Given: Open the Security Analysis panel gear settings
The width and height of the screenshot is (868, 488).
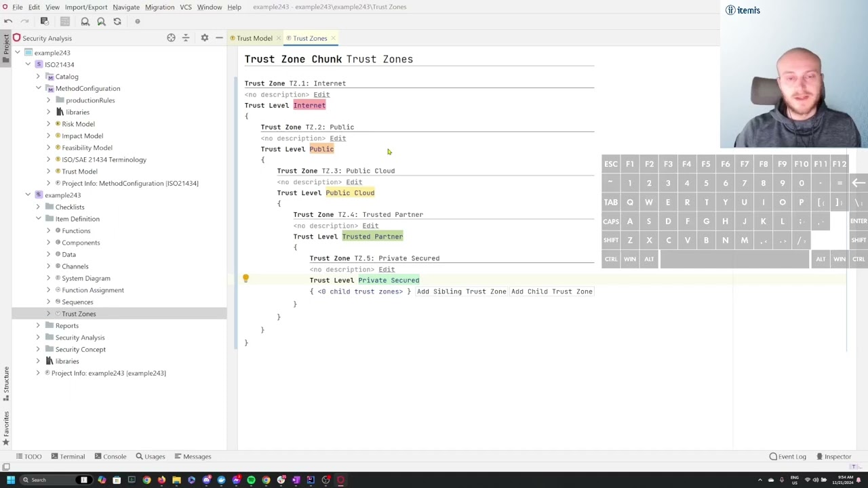Looking at the screenshot, I should tap(204, 38).
